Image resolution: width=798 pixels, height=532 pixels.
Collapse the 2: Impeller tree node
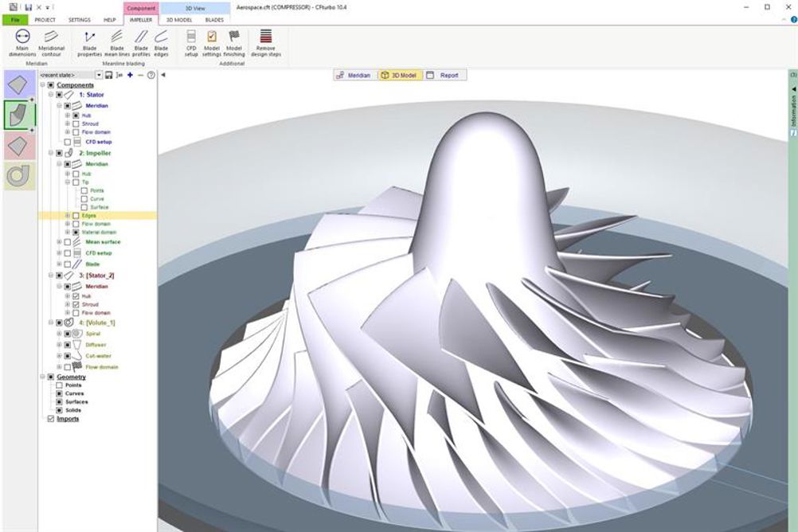pos(51,153)
